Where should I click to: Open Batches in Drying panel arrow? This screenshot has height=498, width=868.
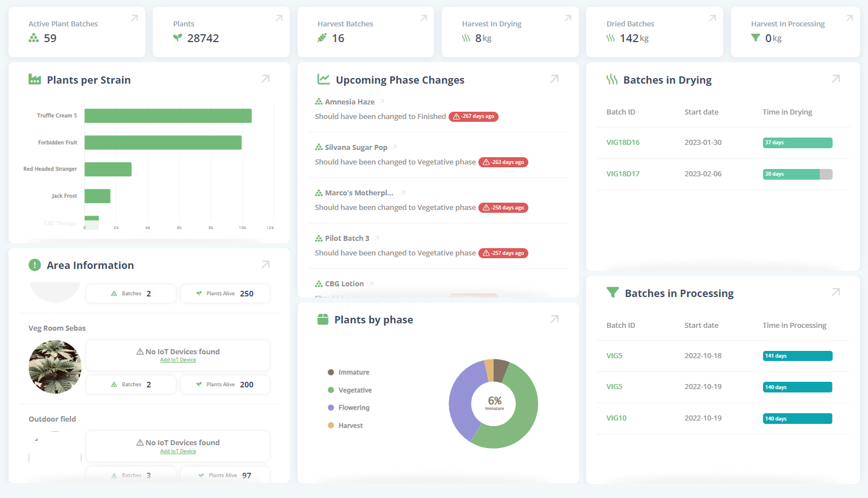pos(835,79)
